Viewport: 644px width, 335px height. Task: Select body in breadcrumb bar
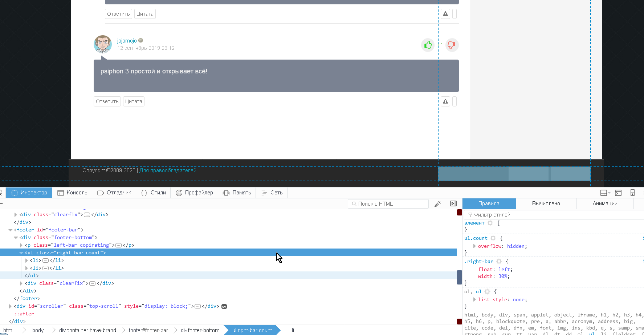coord(38,330)
